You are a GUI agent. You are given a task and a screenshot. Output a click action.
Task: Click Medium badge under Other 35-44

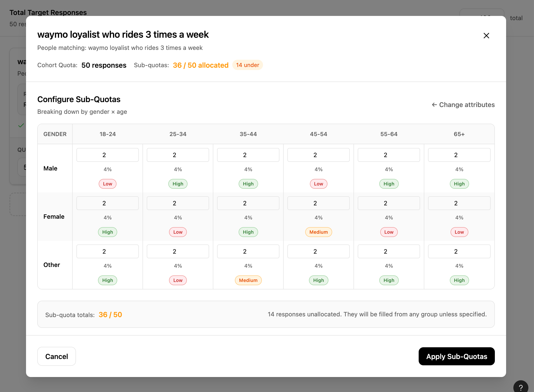(248, 280)
